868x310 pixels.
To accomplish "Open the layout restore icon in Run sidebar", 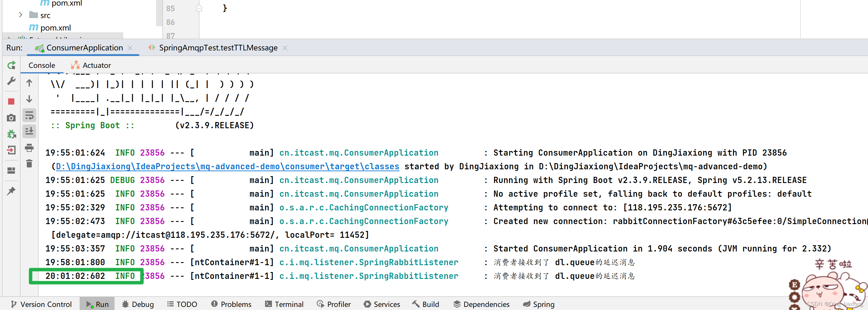I will pos(11,171).
